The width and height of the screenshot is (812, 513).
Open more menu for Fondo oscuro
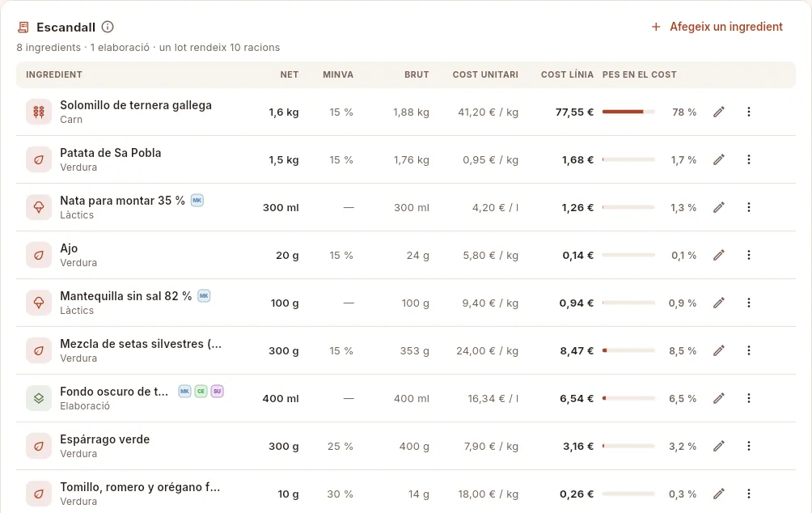[x=749, y=398]
